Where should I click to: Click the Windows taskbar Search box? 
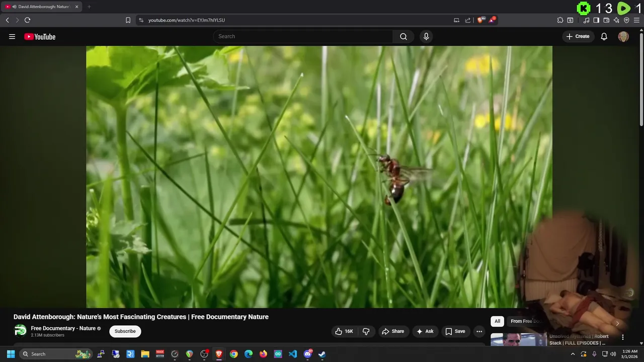(56, 354)
